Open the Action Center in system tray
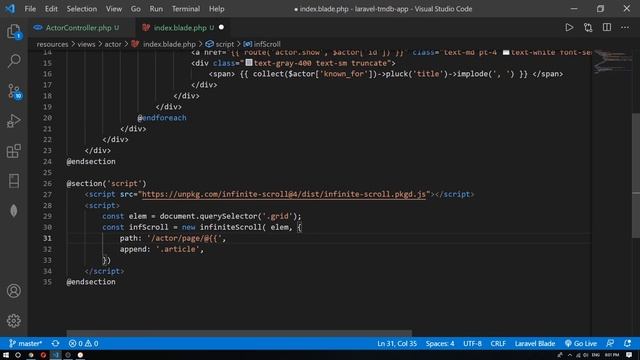The width and height of the screenshot is (640, 360). click(x=629, y=355)
